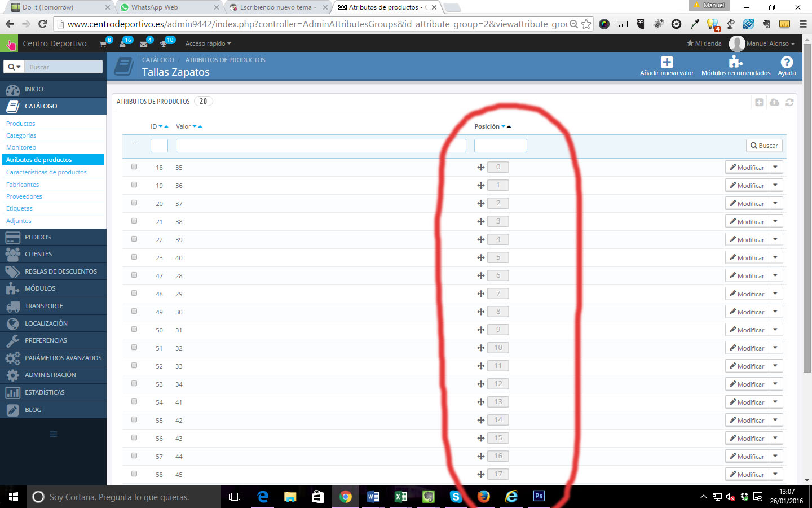Tick checkbox for row with ID 58
Viewport: 812px width, 508px height.
click(x=134, y=474)
